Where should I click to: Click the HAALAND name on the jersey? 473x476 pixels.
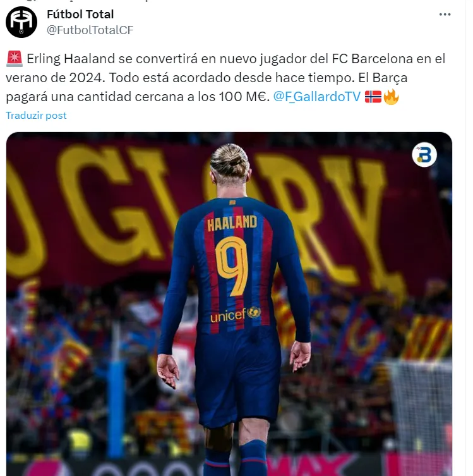pyautogui.click(x=232, y=223)
